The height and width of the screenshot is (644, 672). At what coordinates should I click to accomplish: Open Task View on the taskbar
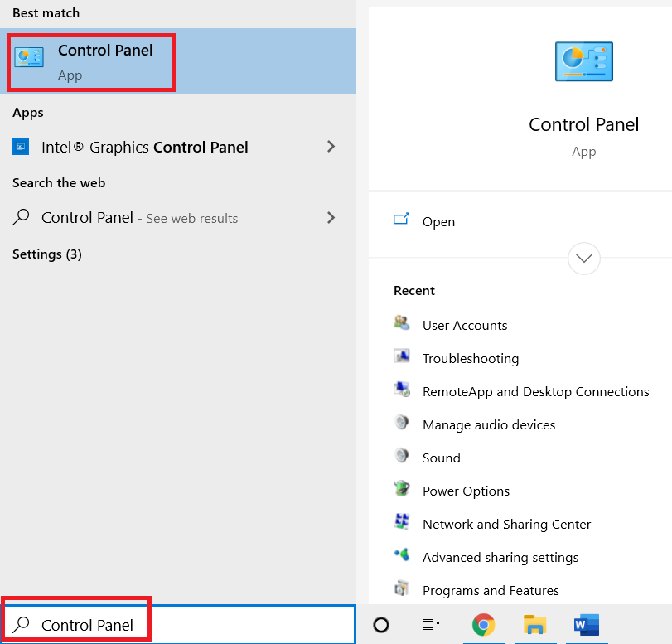(431, 625)
